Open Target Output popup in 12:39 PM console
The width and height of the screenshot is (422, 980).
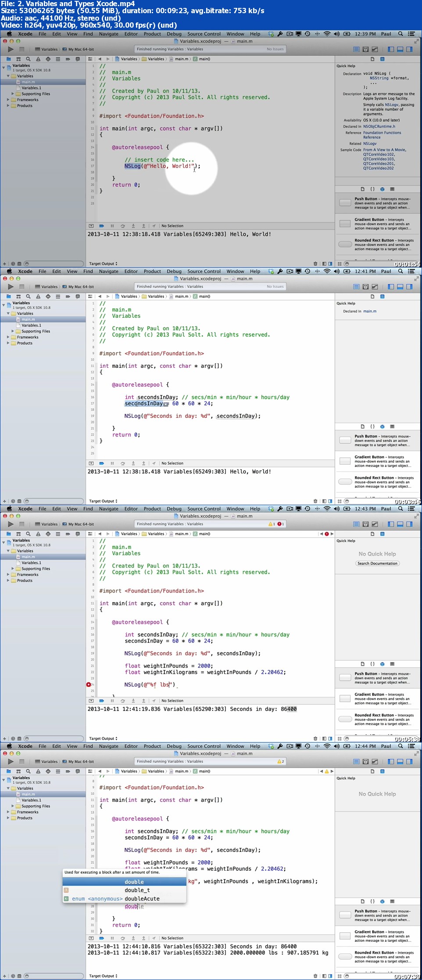click(x=103, y=264)
